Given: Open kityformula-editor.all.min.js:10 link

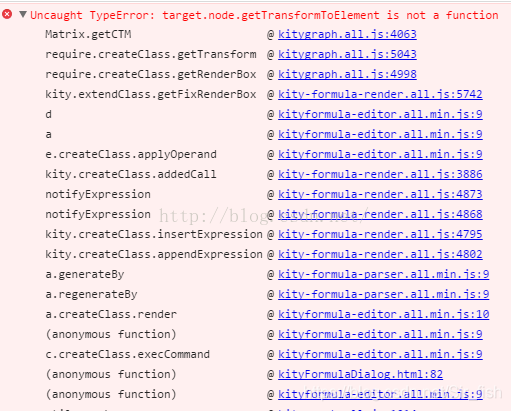Looking at the screenshot, I should pos(384,314).
